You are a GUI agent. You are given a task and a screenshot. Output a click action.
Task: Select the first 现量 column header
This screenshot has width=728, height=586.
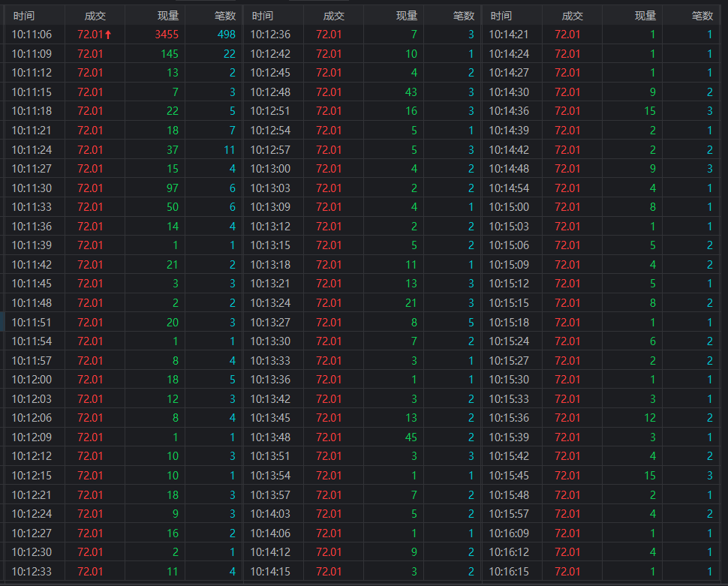[x=168, y=16]
